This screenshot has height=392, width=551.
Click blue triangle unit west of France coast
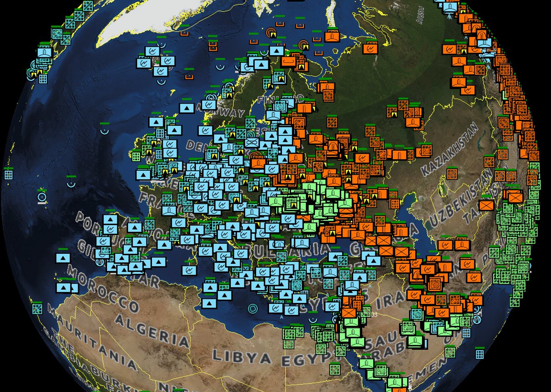coord(144,175)
